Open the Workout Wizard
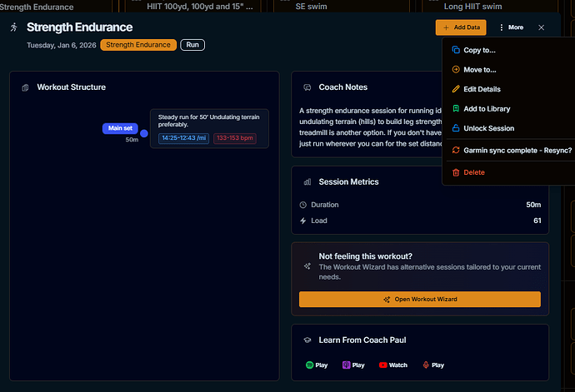 419,299
